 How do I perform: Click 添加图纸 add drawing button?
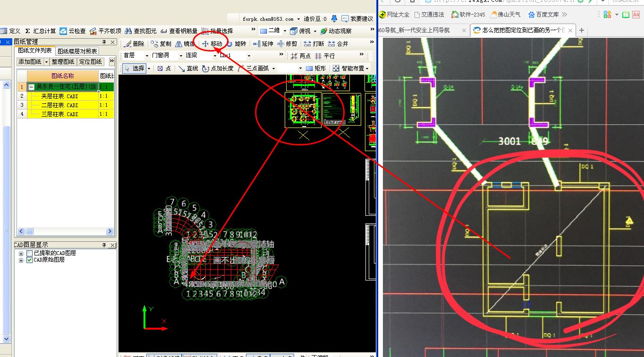(30, 62)
